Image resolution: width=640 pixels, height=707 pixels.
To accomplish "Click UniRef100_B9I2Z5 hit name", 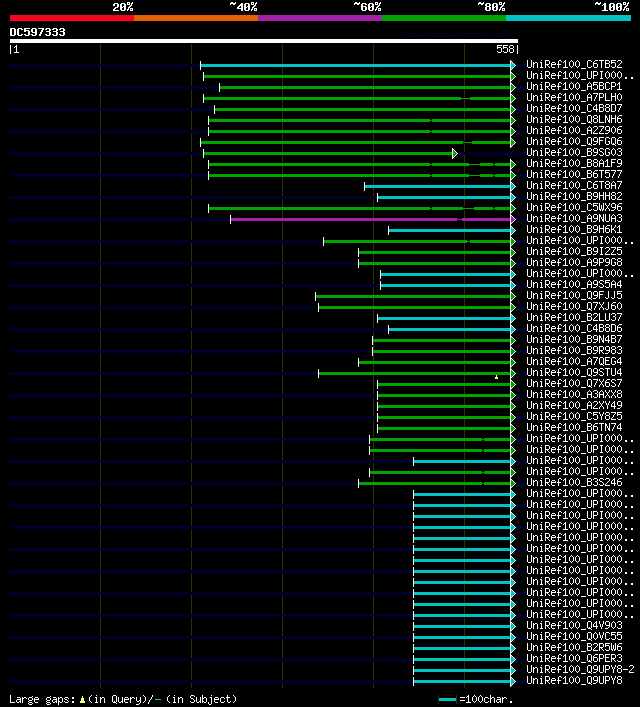I will 574,252.
